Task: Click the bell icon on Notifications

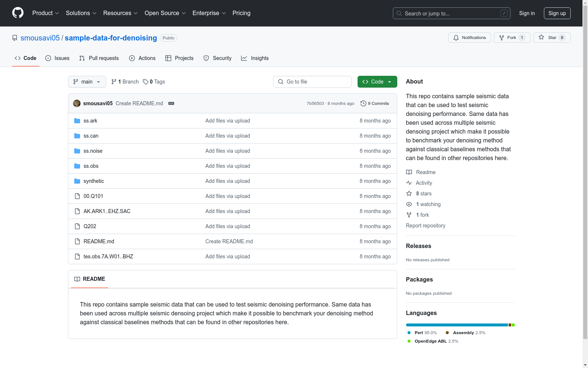Action: point(456,38)
